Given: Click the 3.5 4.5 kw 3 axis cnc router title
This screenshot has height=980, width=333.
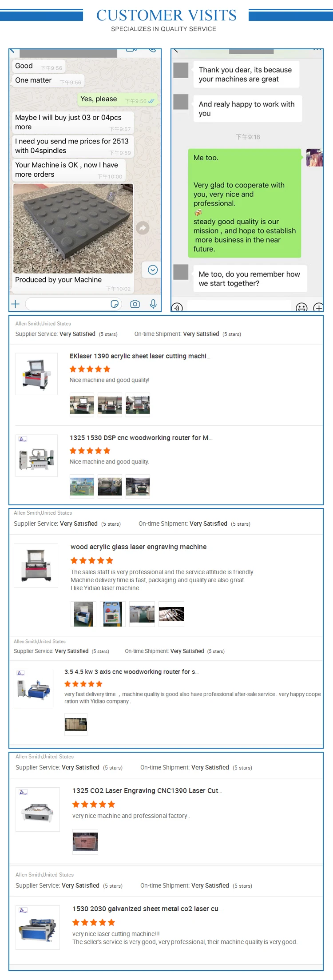Looking at the screenshot, I should 131,672.
